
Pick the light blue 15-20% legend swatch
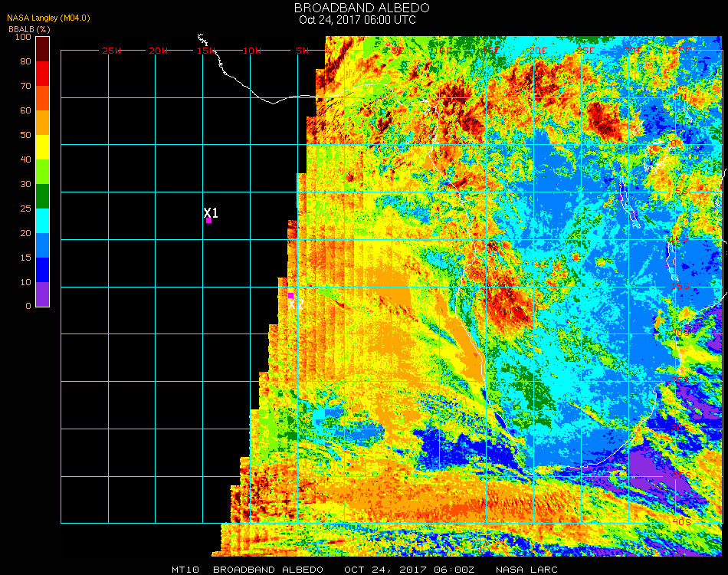pyautogui.click(x=43, y=245)
